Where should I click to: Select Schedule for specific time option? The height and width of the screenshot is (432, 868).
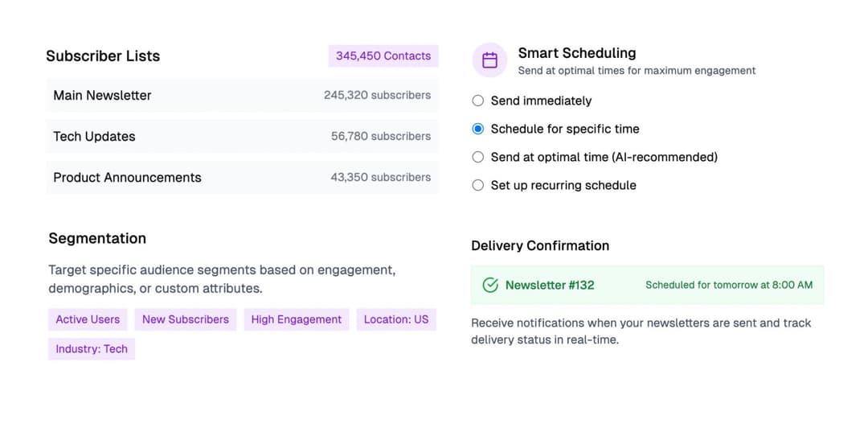point(477,129)
